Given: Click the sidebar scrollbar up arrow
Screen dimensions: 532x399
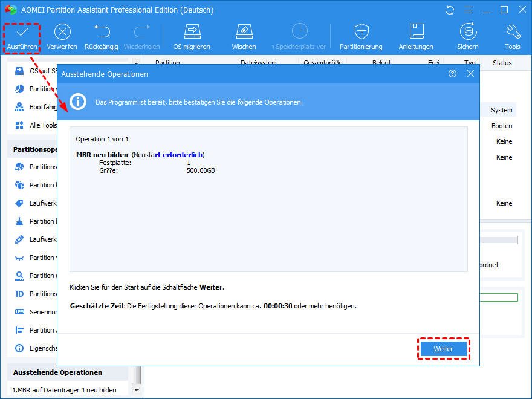Looking at the screenshot, I should coord(137,63).
